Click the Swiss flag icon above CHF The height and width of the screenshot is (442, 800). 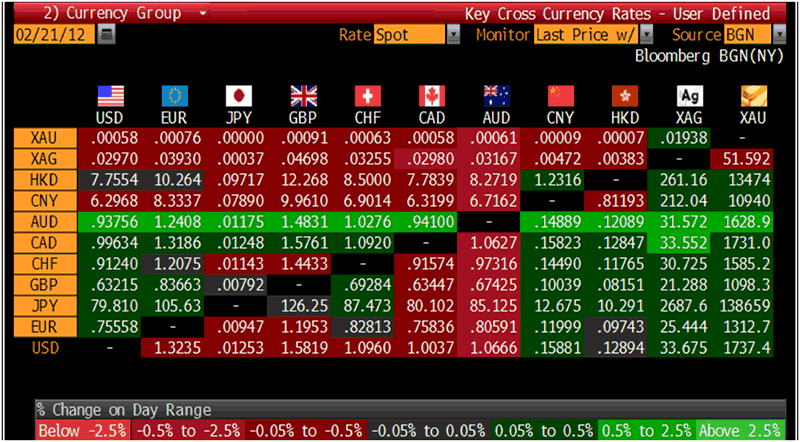(368, 96)
